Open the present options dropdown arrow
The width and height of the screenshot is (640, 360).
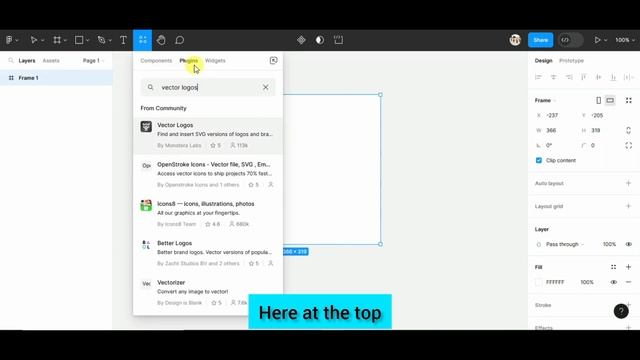coord(606,40)
